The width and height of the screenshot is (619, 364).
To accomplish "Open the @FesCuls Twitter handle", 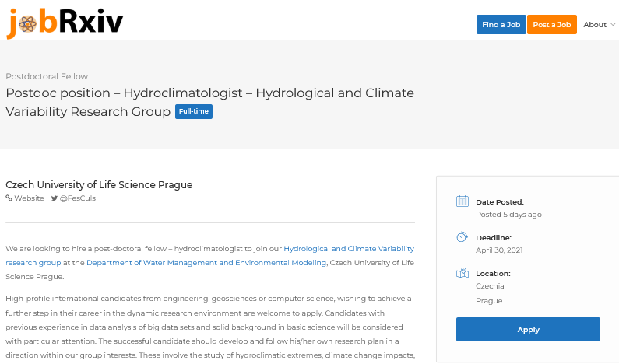I will coord(78,198).
